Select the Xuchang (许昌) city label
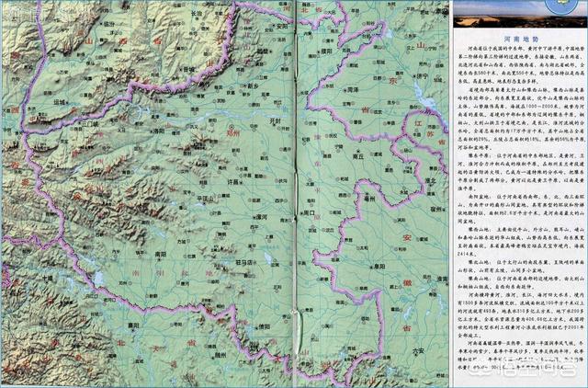Image resolution: width=588 pixels, height=388 pixels. pos(233,182)
